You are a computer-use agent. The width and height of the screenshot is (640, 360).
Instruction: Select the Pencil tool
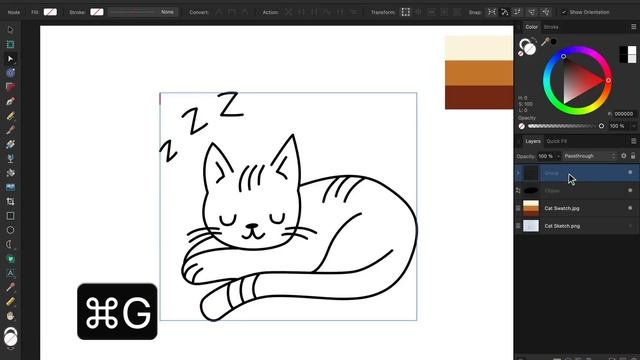tap(11, 116)
